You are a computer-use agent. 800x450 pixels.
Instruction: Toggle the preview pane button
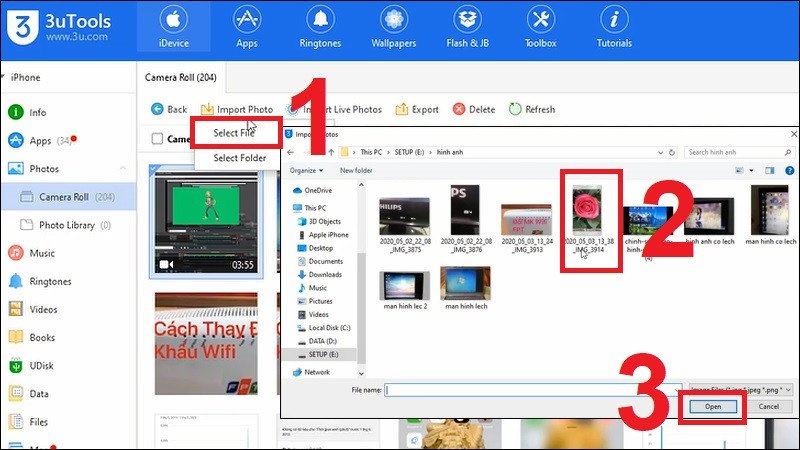click(769, 170)
